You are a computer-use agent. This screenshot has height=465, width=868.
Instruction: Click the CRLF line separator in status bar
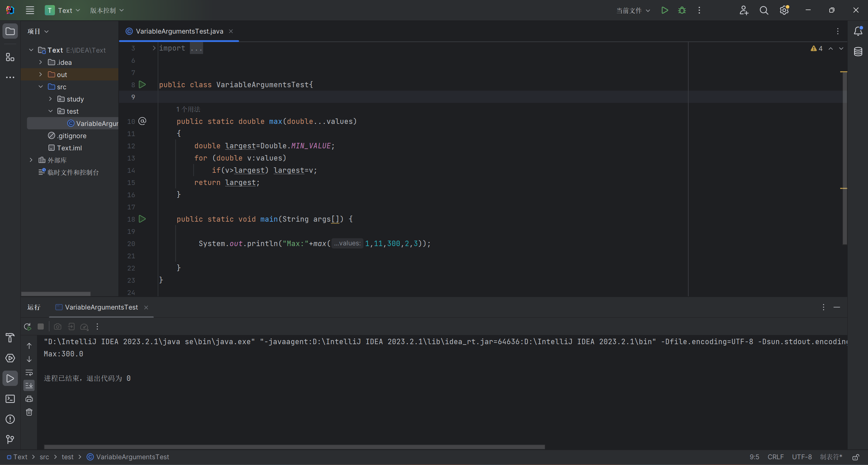coord(775,457)
